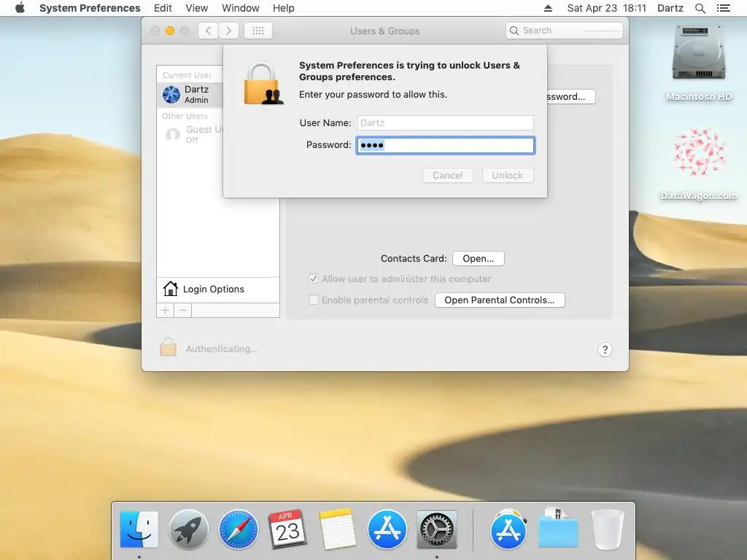Open Notes from the Dock
Image resolution: width=747 pixels, height=560 pixels.
[337, 529]
